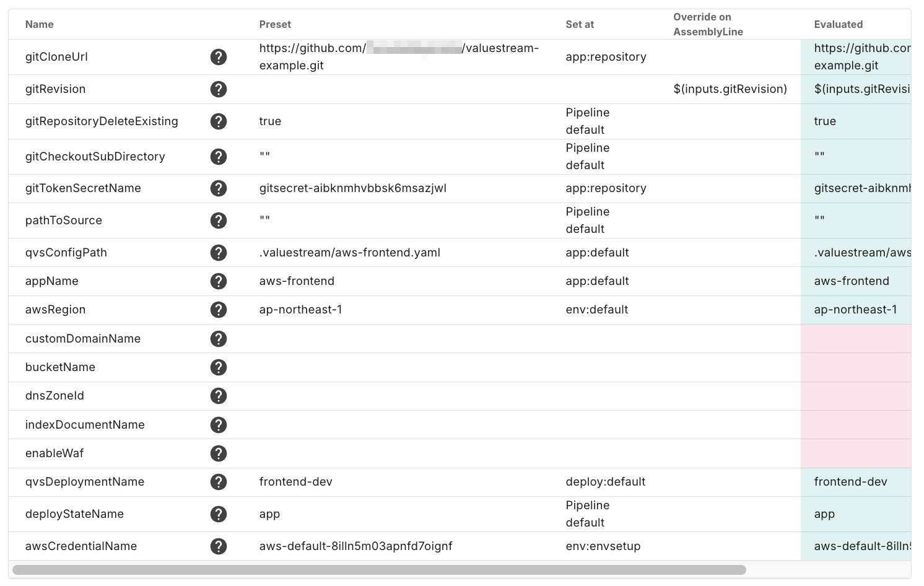The width and height of the screenshot is (924, 586).
Task: Show help for the qvsConfigPath parameter
Action: click(218, 253)
